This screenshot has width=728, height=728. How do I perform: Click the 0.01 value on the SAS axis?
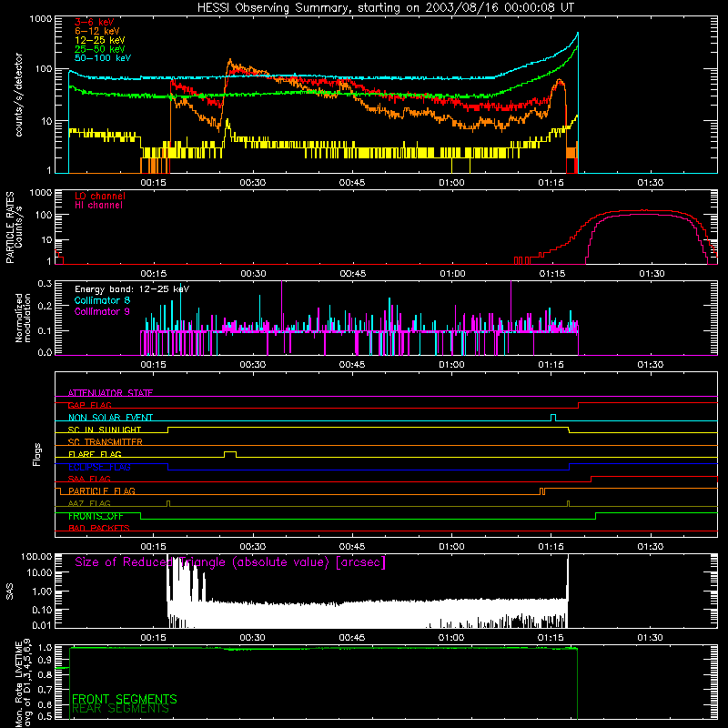(x=42, y=625)
